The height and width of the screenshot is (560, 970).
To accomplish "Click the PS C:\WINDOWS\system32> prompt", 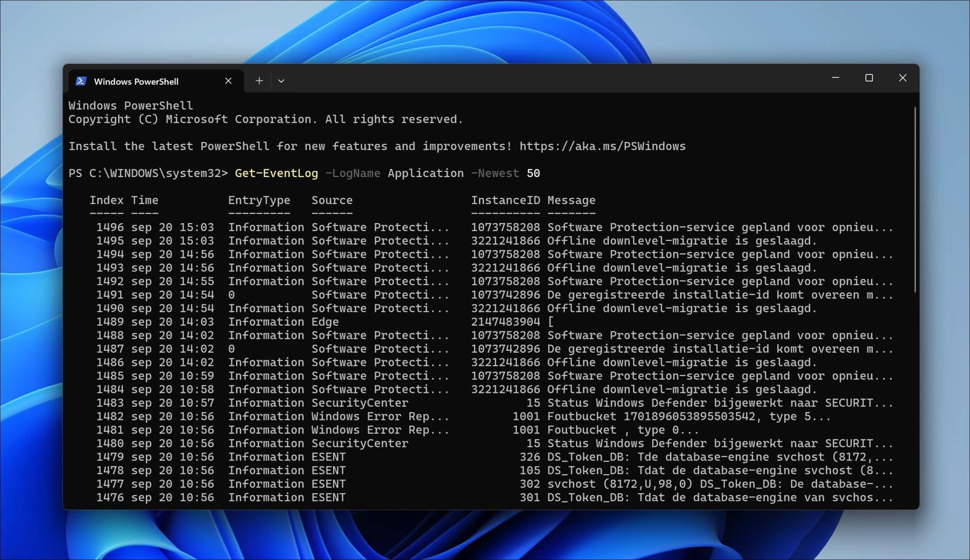I will [x=148, y=173].
